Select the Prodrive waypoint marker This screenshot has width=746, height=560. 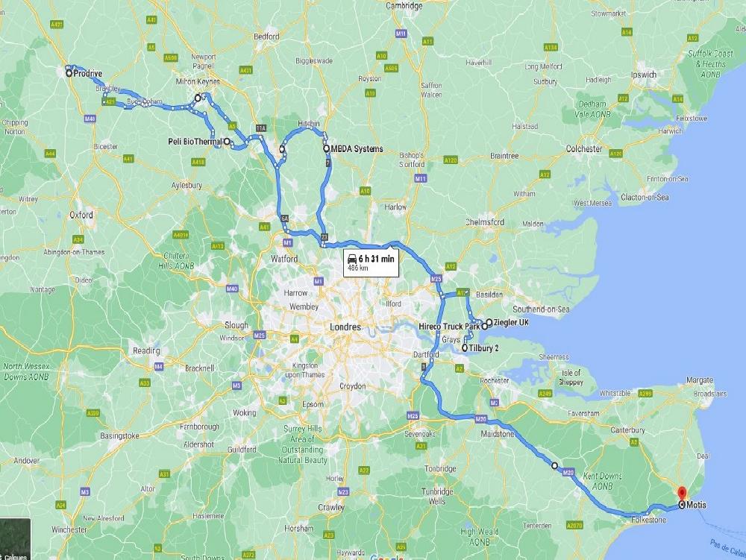coord(69,73)
